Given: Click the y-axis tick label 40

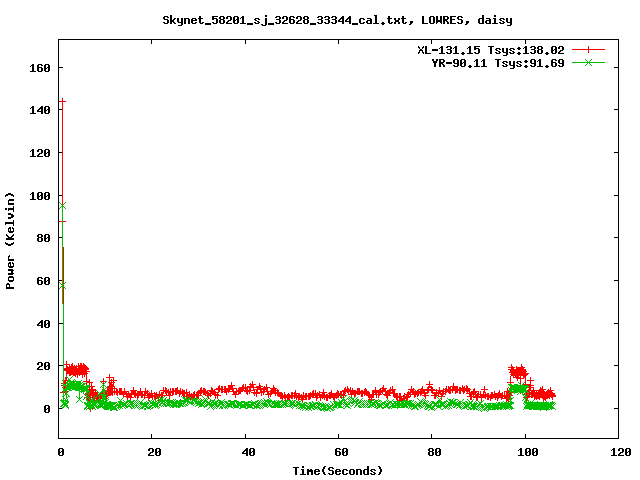Looking at the screenshot, I should click(44, 324).
